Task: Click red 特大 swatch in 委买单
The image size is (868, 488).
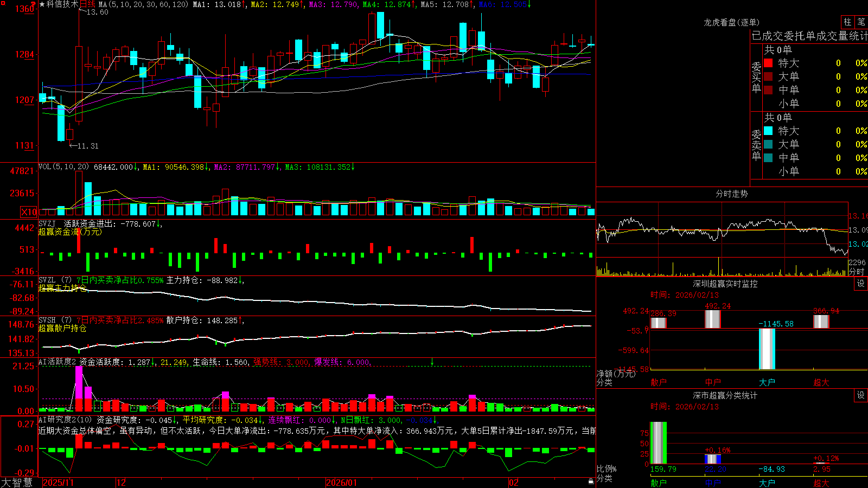Action: pyautogui.click(x=768, y=63)
